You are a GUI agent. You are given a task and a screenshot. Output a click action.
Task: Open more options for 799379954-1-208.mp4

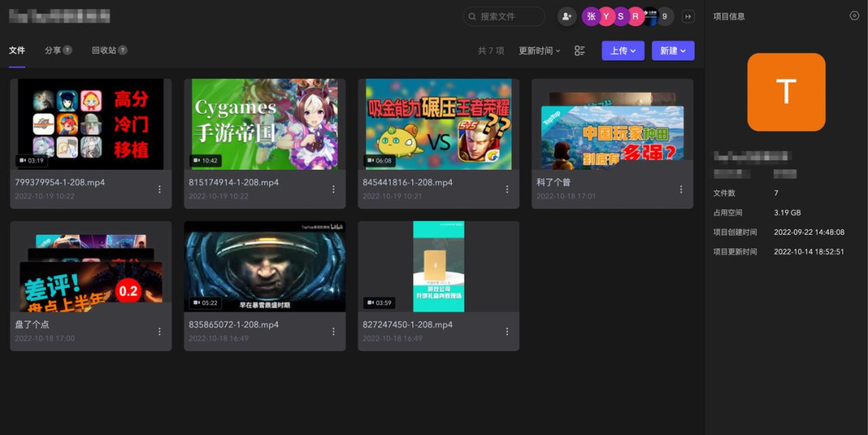pyautogui.click(x=159, y=189)
